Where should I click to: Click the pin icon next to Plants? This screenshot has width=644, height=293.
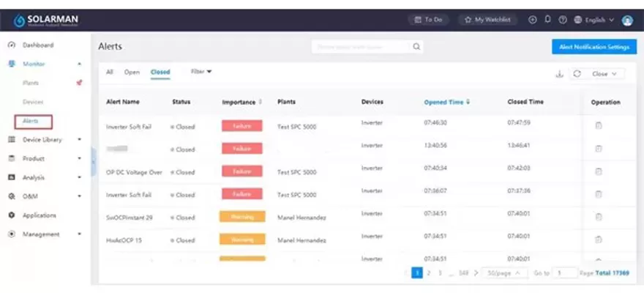click(x=79, y=83)
